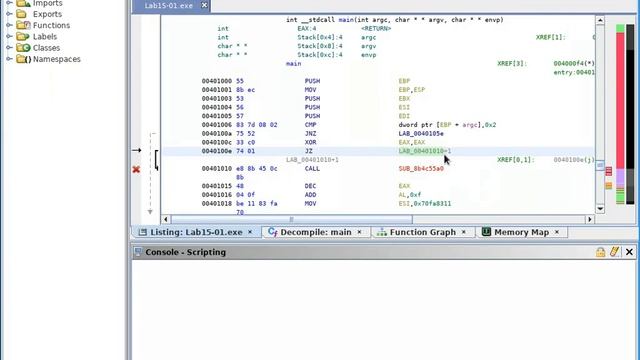Follow the SUB_8b4c55a0 call target
Screen dimensions: 640x360
tap(421, 169)
